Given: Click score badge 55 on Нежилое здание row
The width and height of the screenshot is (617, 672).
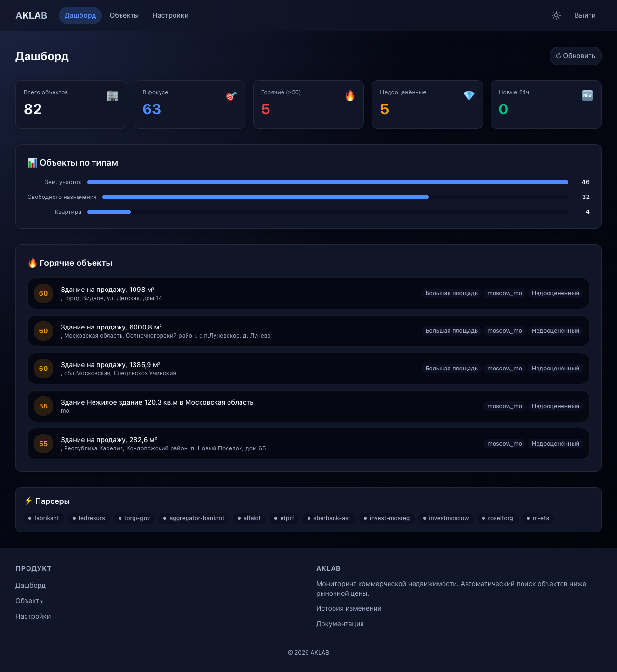Looking at the screenshot, I should 43,406.
